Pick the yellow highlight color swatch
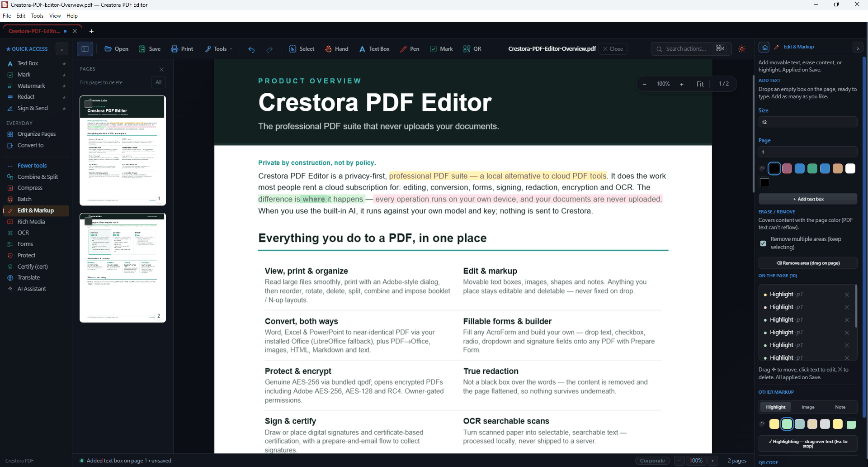Viewport: 868px width, 467px height. [x=774, y=424]
